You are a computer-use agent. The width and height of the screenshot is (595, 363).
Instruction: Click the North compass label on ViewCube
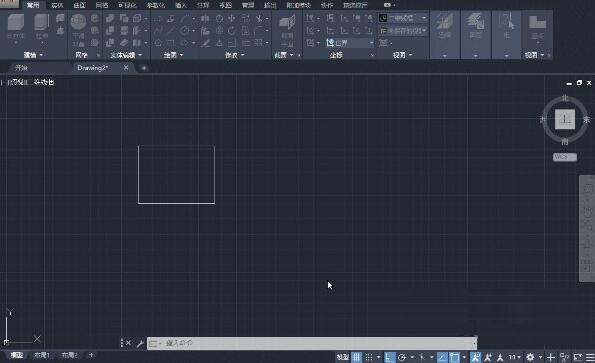(565, 98)
